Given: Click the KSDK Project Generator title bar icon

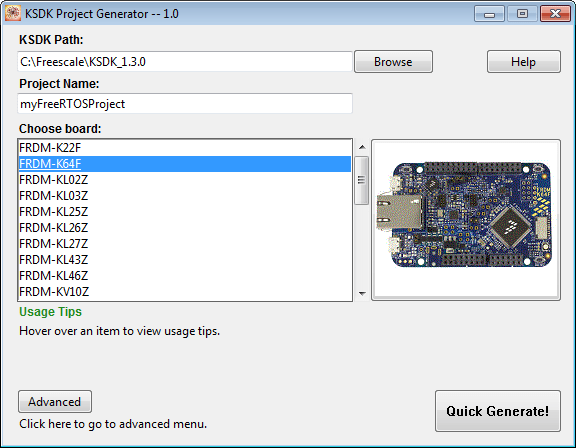Looking at the screenshot, I should click(13, 14).
